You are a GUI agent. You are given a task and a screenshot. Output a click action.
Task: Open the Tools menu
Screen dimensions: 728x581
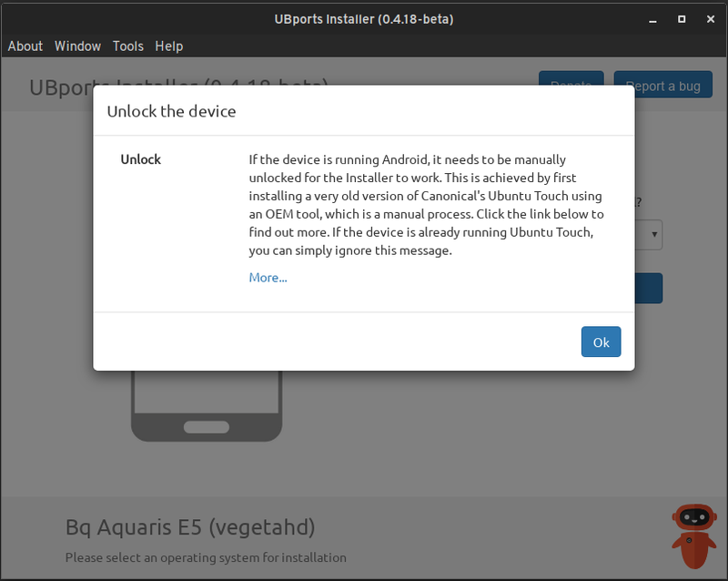click(128, 46)
